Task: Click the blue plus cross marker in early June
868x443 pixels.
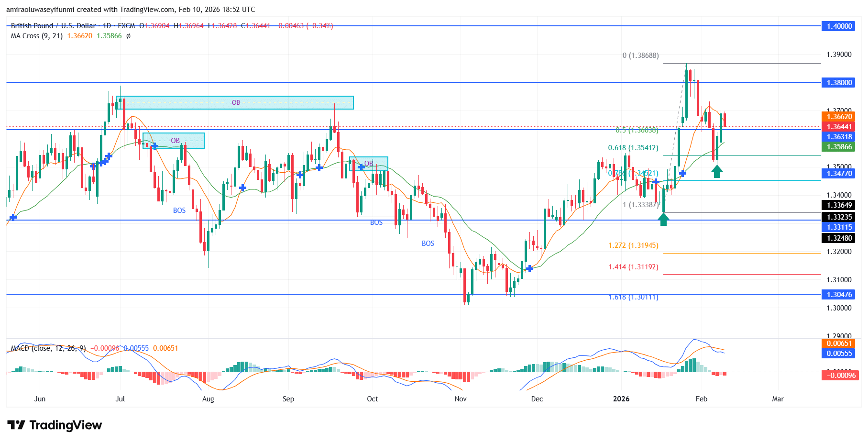Action: tap(12, 218)
